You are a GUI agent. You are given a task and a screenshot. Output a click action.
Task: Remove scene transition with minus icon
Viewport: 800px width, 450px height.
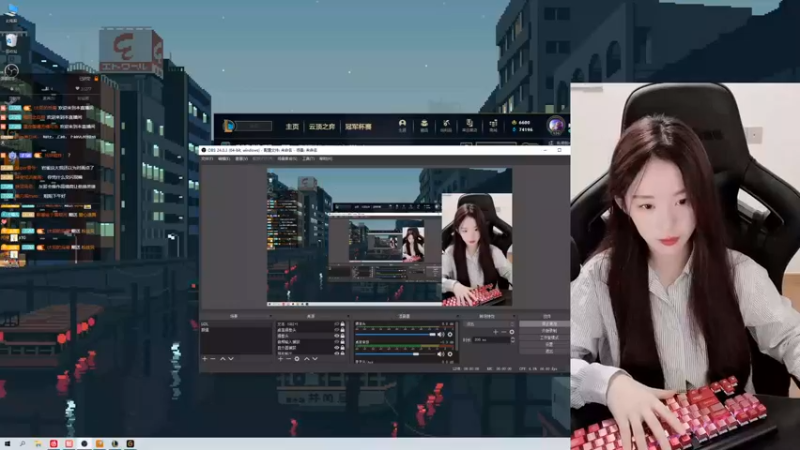click(x=504, y=332)
